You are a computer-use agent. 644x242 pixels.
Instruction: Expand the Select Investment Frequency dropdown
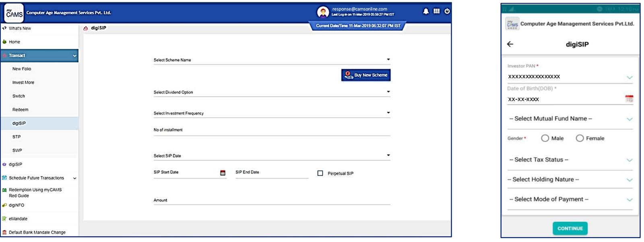(272, 113)
